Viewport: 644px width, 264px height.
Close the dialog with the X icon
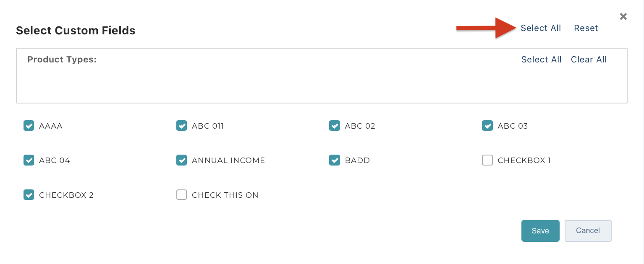[x=623, y=16]
